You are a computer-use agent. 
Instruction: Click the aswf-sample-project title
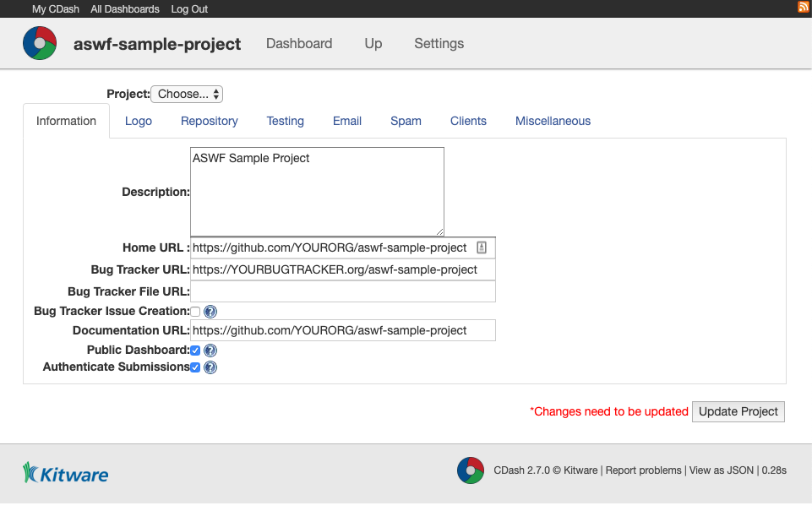tap(157, 44)
